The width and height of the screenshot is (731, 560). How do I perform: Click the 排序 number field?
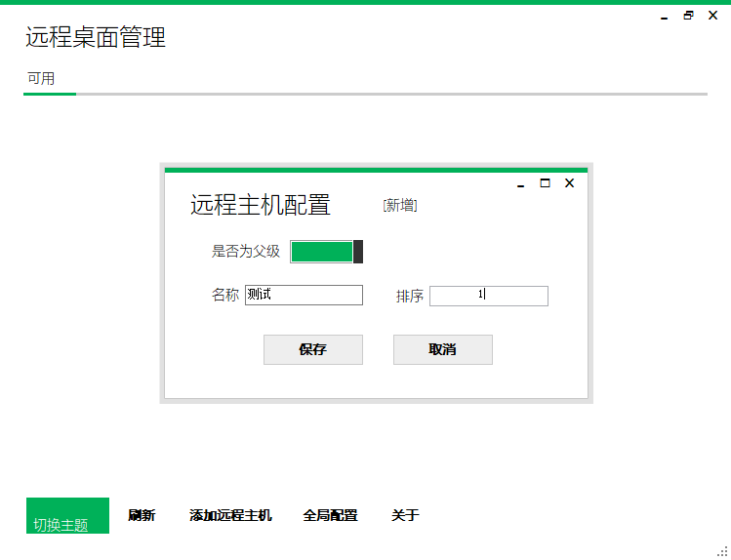pos(489,296)
